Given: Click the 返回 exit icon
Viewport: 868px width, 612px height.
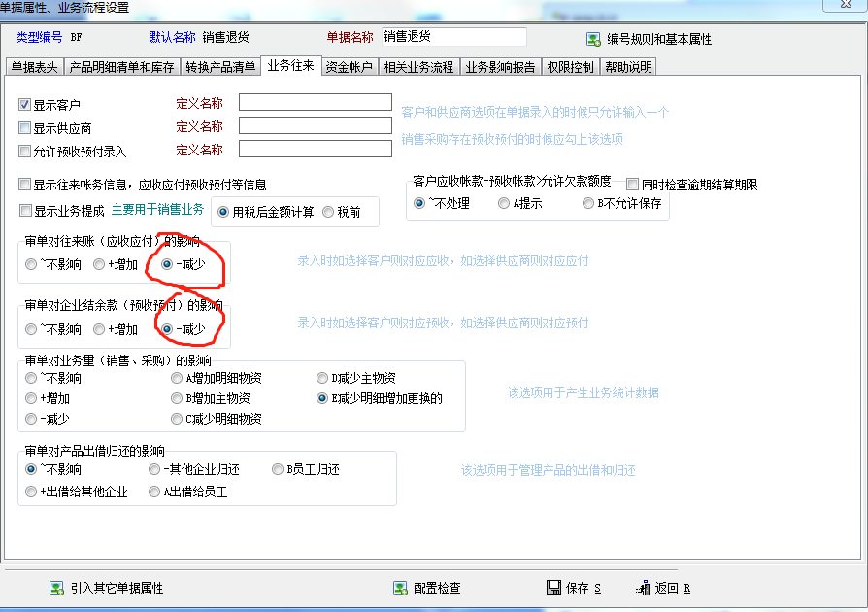Looking at the screenshot, I should click(x=643, y=588).
